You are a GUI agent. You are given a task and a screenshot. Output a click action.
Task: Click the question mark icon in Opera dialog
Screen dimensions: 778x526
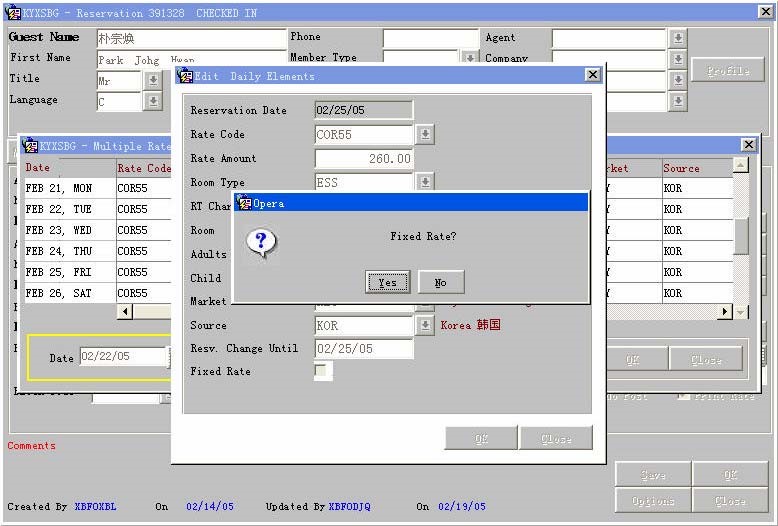(x=261, y=243)
